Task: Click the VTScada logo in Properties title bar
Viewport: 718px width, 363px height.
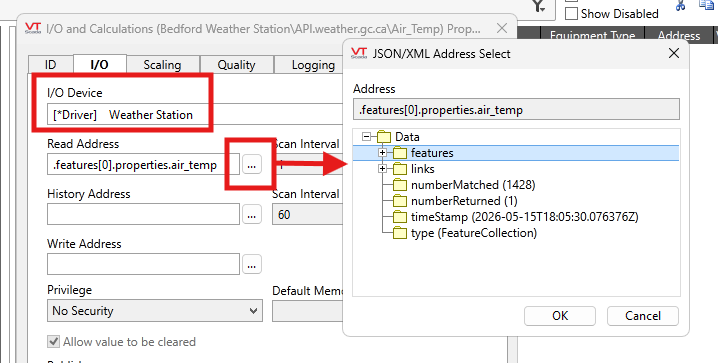Action: click(x=33, y=28)
